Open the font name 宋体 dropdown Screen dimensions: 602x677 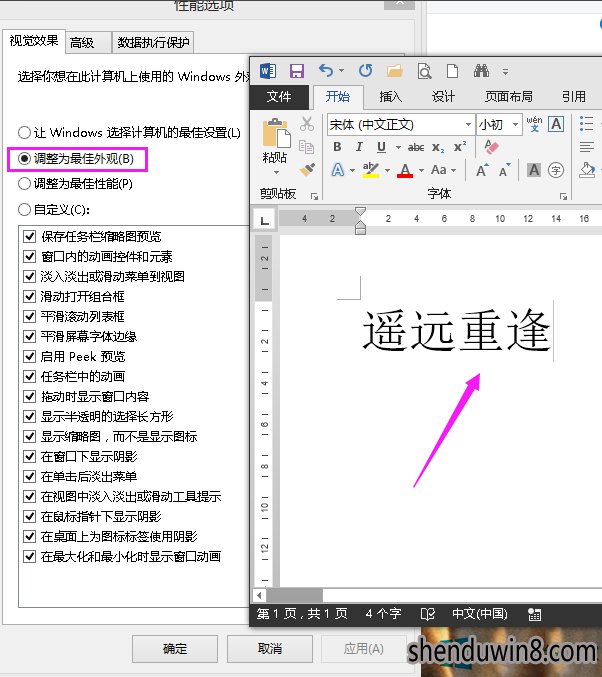[468, 125]
